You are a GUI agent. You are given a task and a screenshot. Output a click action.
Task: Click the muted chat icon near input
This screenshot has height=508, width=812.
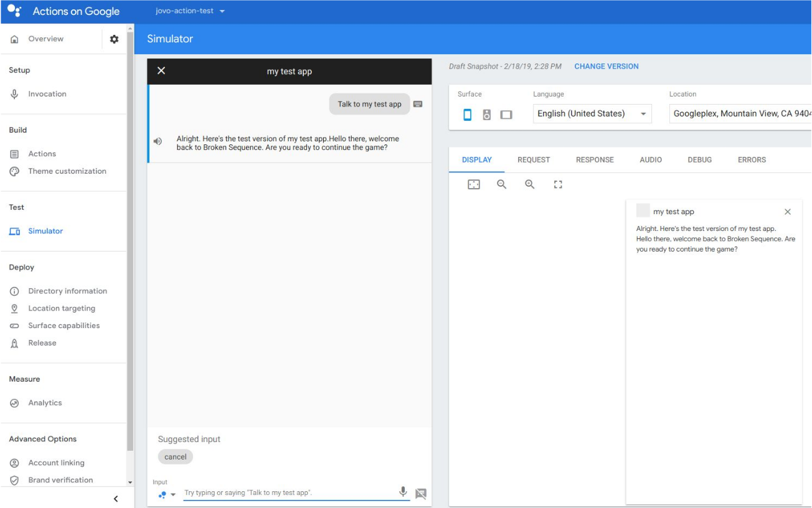[421, 494]
